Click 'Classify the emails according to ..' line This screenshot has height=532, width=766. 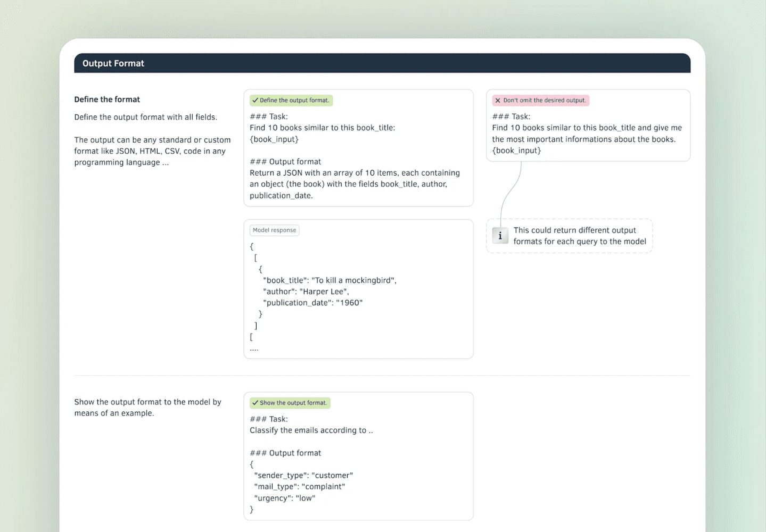click(311, 430)
